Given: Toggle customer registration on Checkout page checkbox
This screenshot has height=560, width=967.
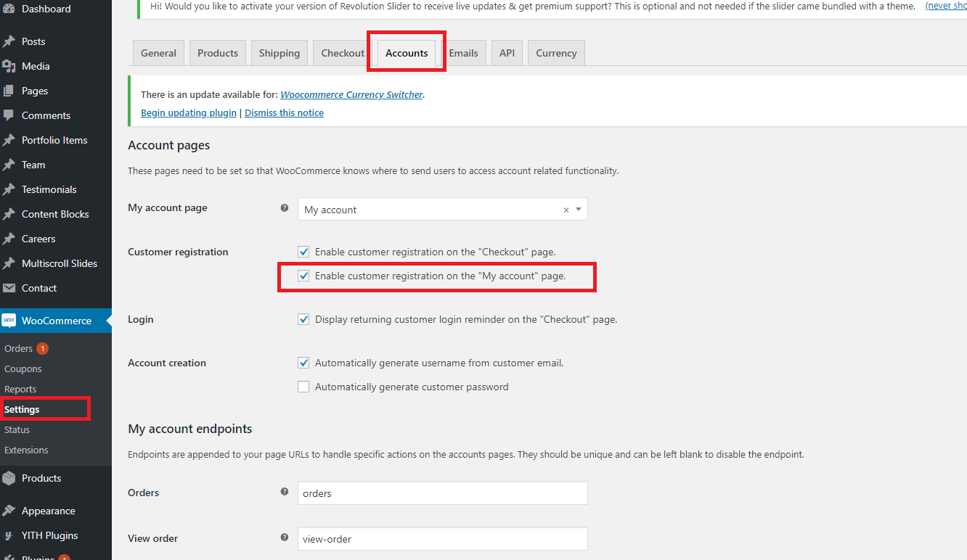Looking at the screenshot, I should click(x=303, y=252).
